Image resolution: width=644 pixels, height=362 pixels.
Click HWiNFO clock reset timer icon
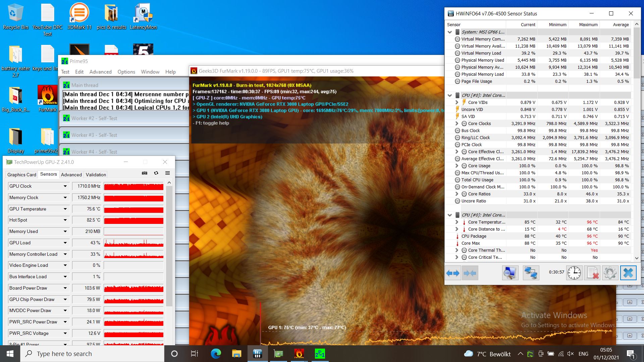pyautogui.click(x=574, y=273)
